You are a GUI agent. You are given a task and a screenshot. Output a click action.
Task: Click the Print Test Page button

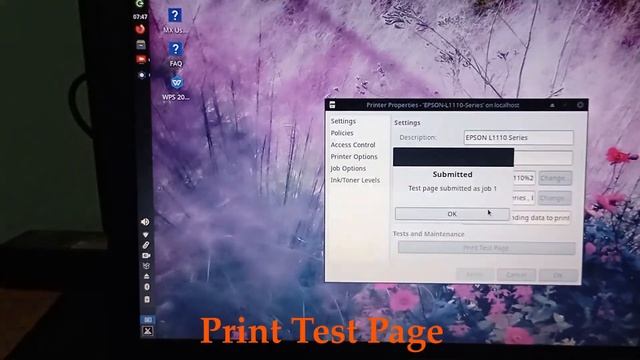[486, 248]
